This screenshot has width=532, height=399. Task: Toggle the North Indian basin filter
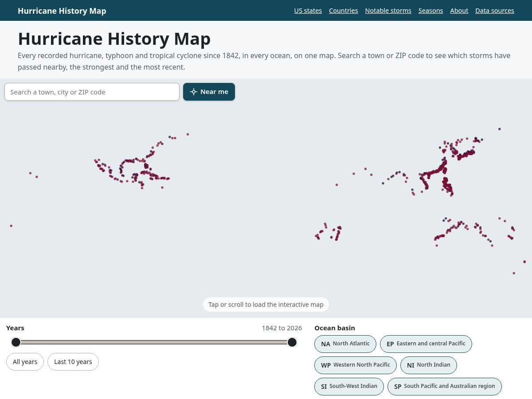pos(429,365)
